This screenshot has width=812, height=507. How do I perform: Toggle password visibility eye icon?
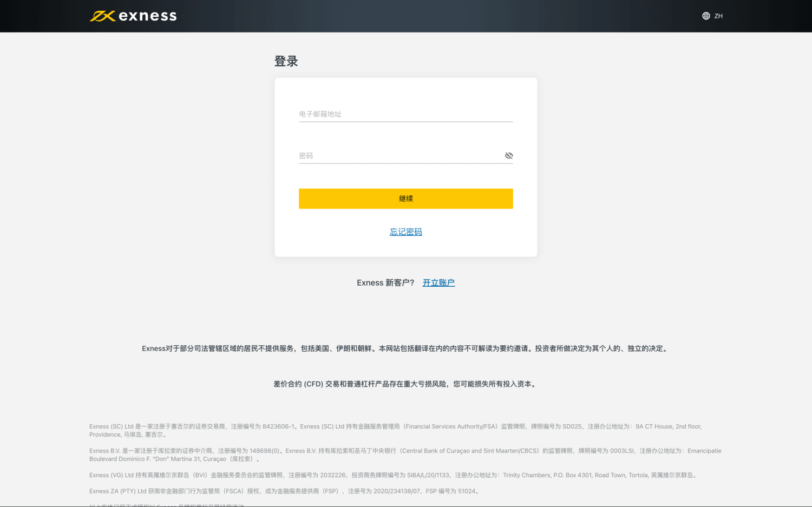(x=509, y=156)
